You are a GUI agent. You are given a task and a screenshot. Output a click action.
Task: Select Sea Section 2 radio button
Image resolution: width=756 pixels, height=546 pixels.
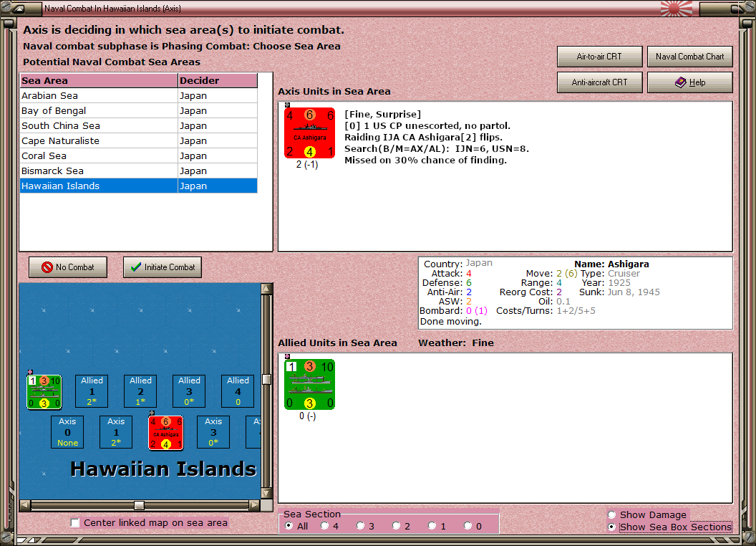pyautogui.click(x=396, y=526)
